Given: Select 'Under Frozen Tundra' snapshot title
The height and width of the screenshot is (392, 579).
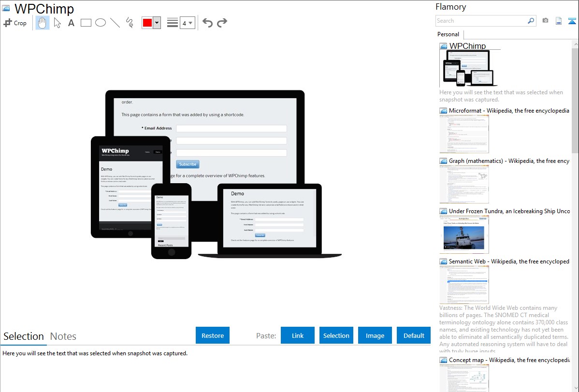Looking at the screenshot, I should [x=509, y=211].
